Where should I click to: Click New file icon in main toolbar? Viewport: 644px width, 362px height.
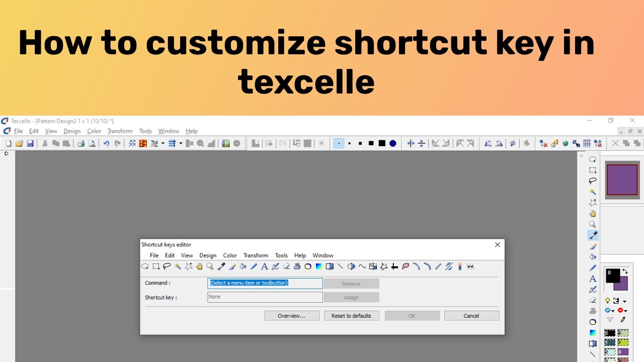tap(9, 144)
